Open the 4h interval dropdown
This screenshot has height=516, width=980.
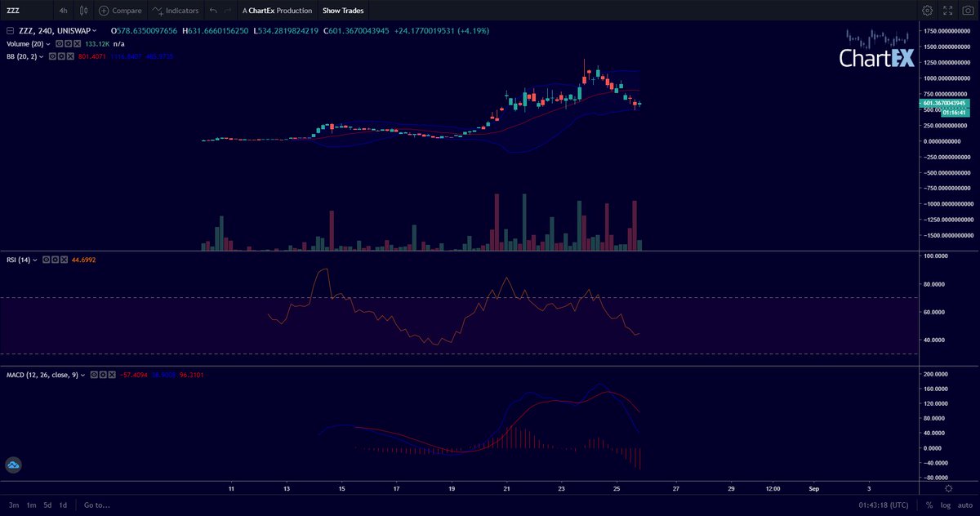[63, 11]
